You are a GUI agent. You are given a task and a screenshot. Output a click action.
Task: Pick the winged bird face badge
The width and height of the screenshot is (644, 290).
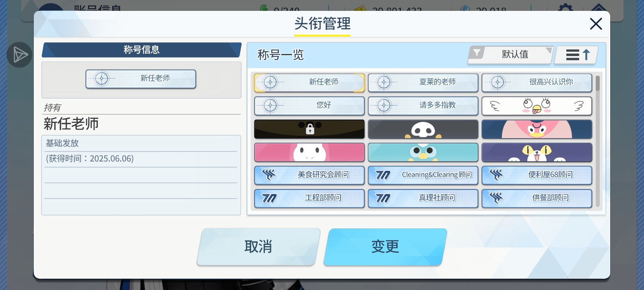tap(537, 106)
